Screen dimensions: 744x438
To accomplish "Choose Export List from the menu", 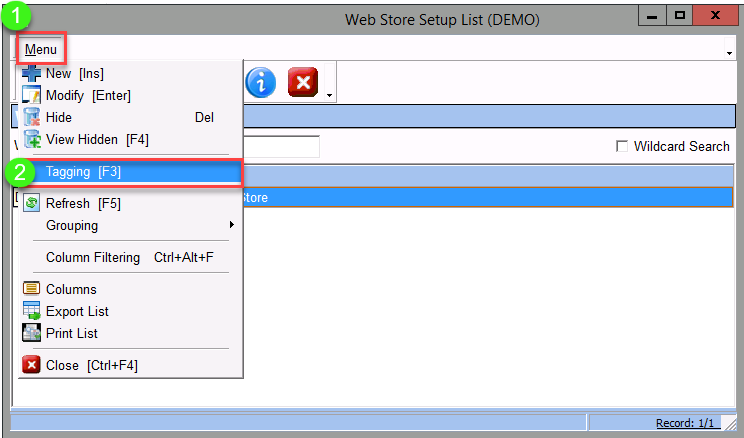I will [77, 311].
